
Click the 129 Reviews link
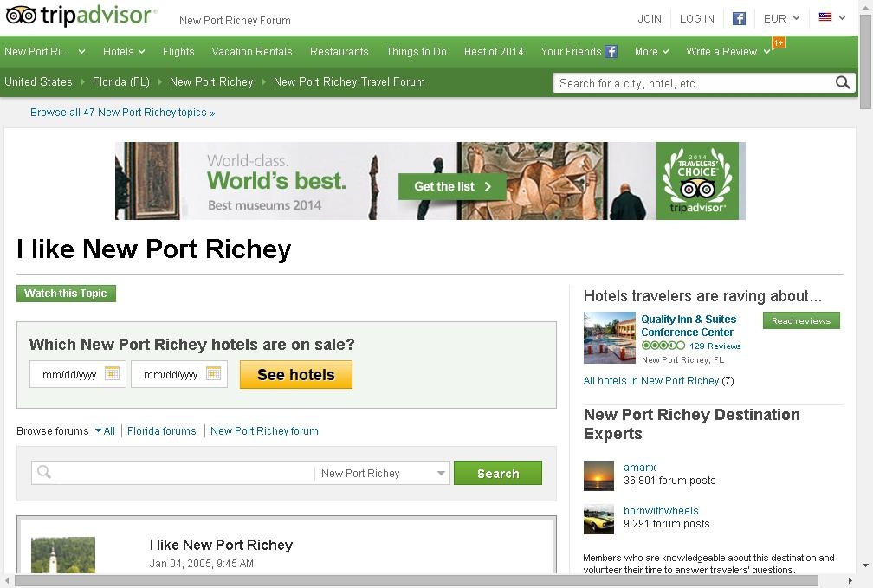click(715, 346)
